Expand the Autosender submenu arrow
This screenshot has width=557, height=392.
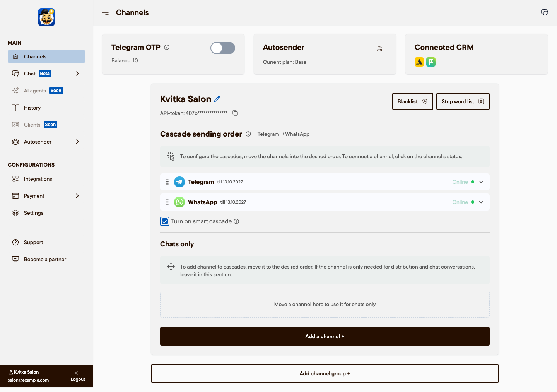point(77,142)
